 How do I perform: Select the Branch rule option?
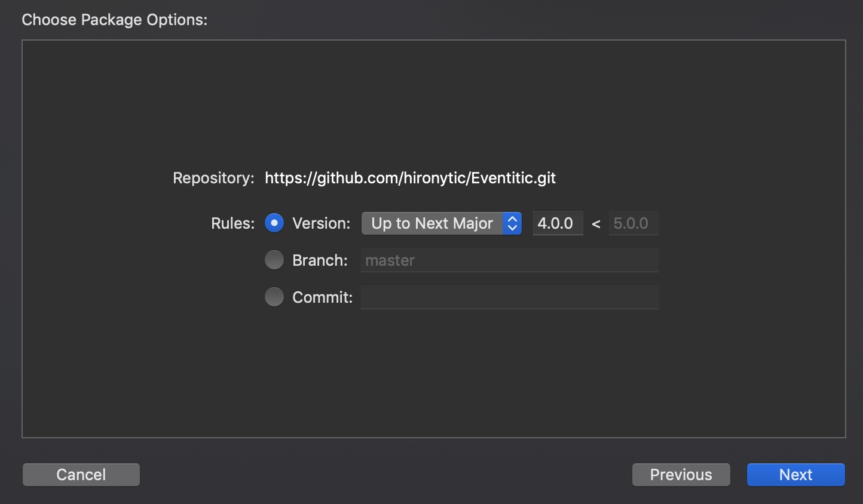(274, 260)
